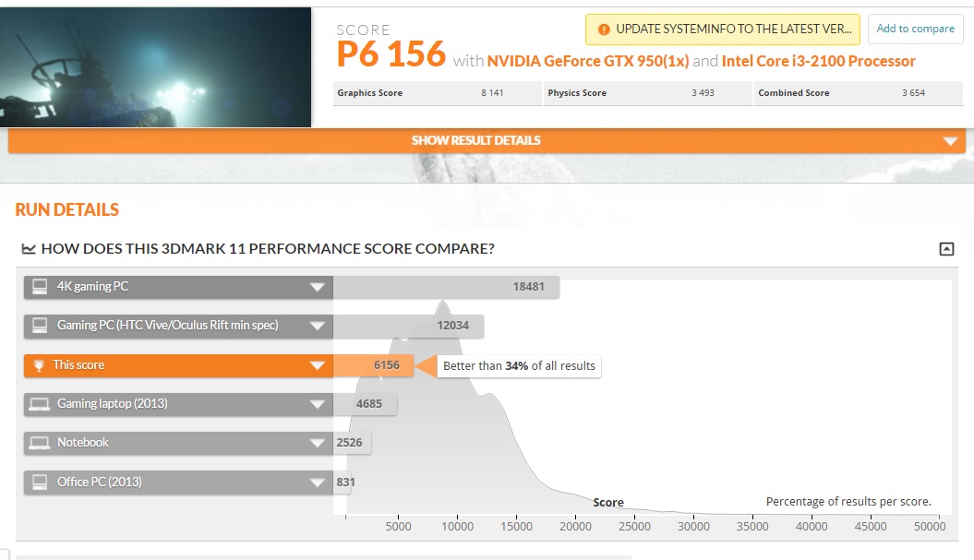Open Intel Core i3-2100 Processor link

pos(818,61)
